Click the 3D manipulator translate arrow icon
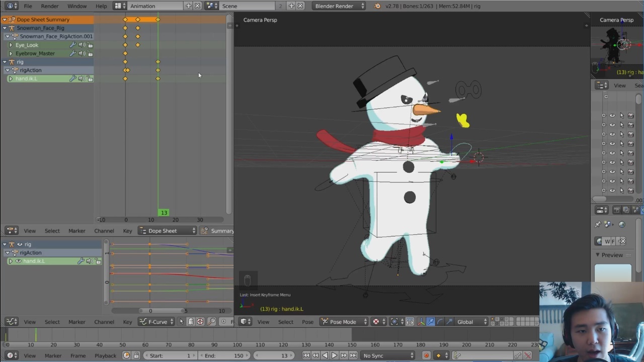 click(431, 322)
